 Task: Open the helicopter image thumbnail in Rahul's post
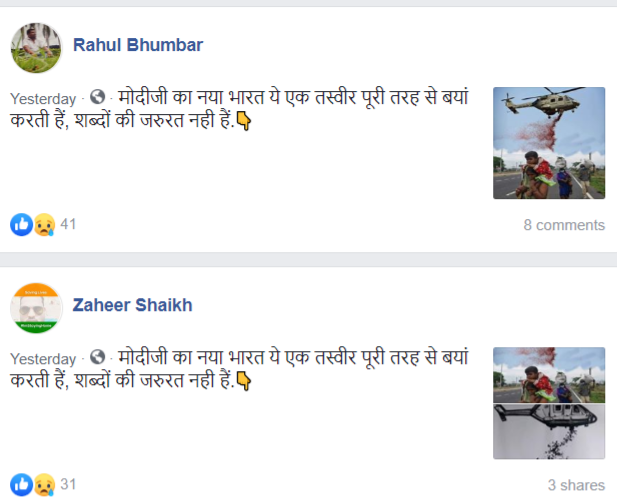(549, 143)
